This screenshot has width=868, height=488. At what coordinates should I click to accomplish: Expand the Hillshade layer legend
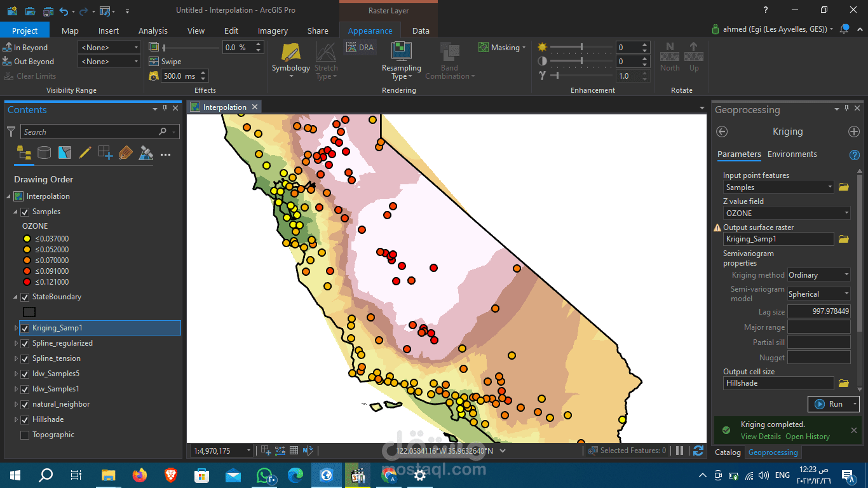click(x=17, y=419)
